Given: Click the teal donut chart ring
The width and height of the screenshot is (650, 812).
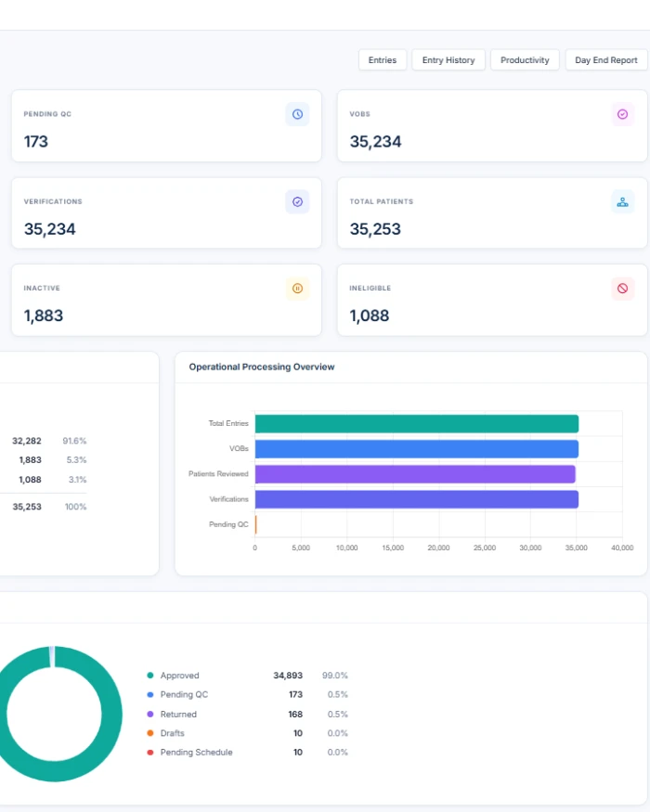Looking at the screenshot, I should tap(111, 714).
